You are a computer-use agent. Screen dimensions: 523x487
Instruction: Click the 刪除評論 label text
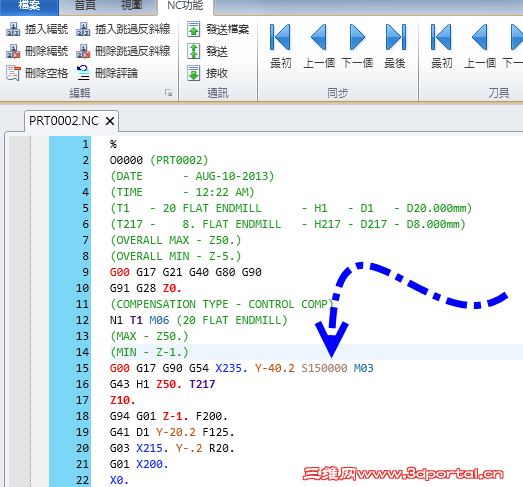pos(116,73)
